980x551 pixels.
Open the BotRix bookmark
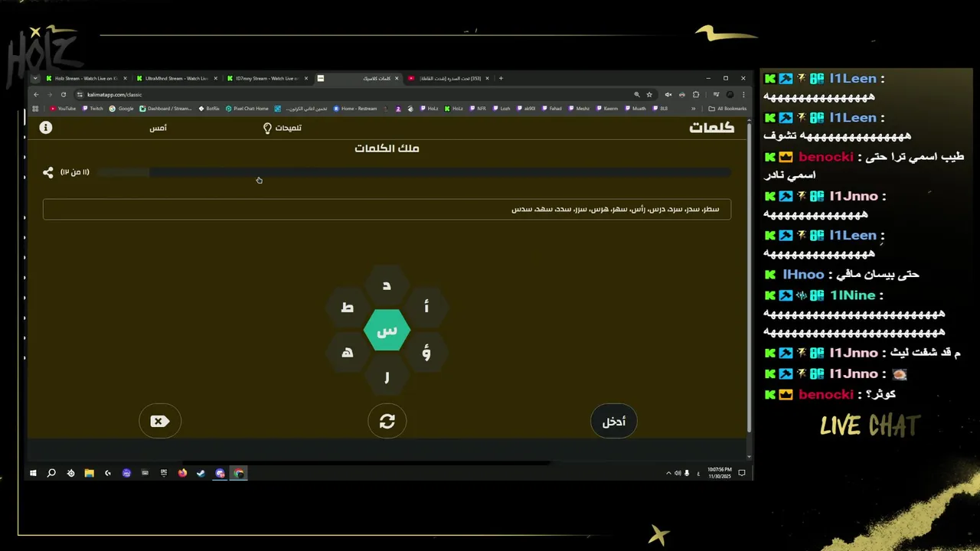point(208,109)
